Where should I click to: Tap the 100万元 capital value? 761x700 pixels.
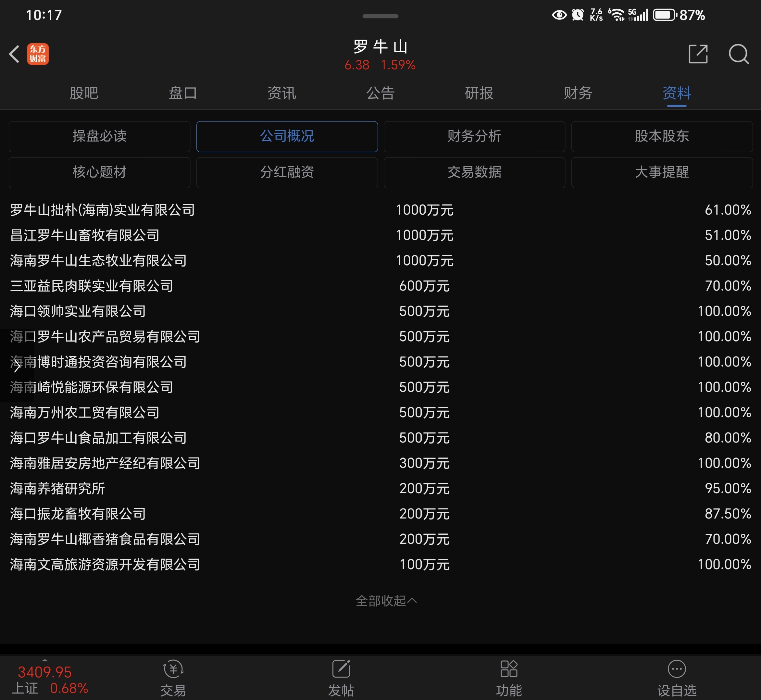click(x=424, y=565)
